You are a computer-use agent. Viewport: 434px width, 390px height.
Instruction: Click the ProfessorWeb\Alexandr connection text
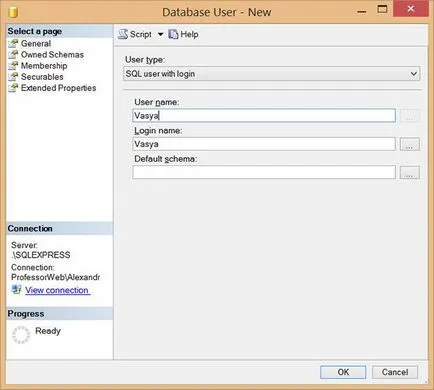tap(56, 277)
